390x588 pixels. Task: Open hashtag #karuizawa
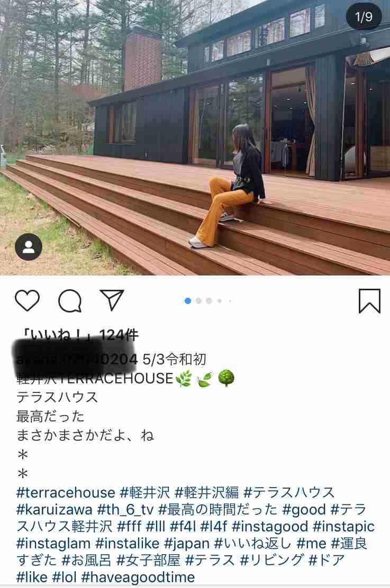pyautogui.click(x=55, y=510)
